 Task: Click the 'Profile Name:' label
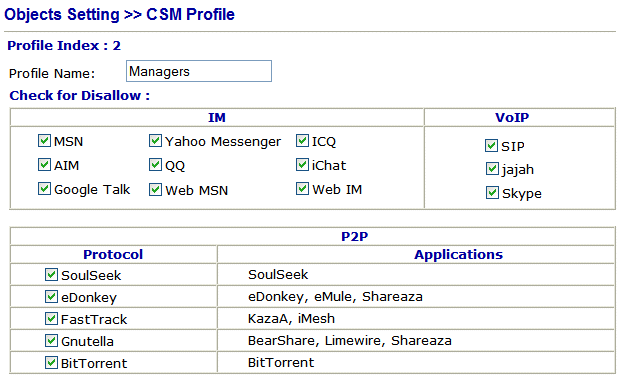tap(52, 74)
